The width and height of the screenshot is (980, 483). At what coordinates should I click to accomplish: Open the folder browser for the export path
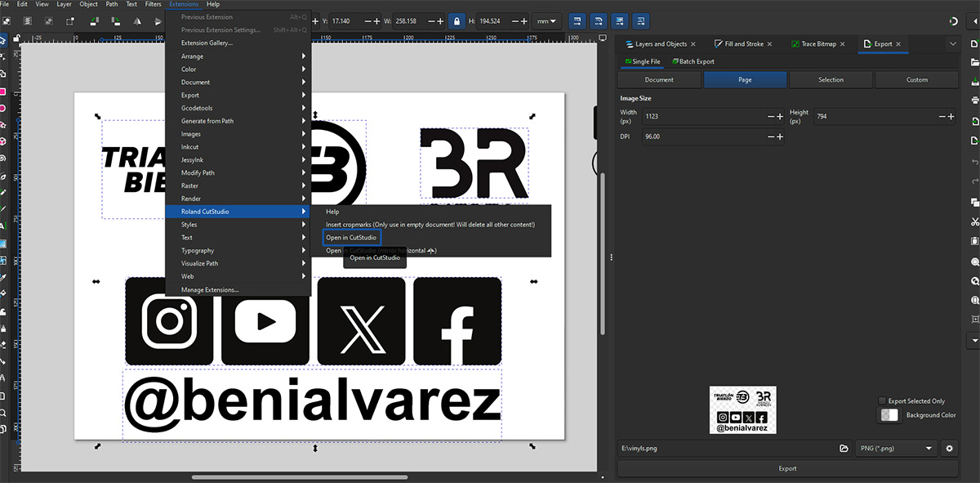pyautogui.click(x=844, y=448)
